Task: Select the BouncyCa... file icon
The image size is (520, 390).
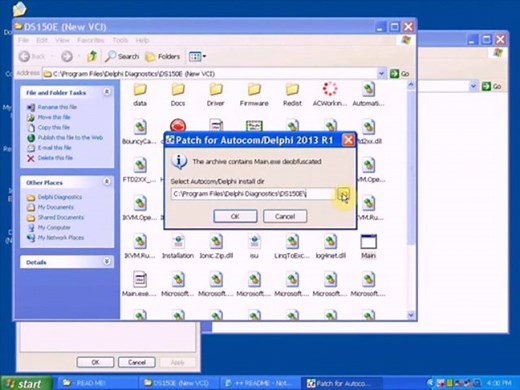Action: coord(139,132)
